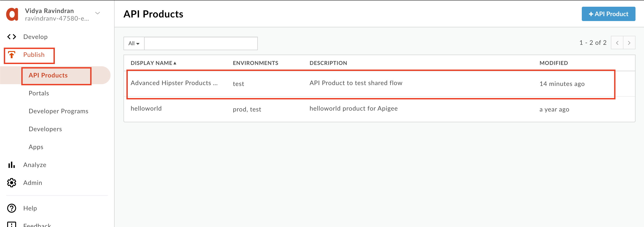This screenshot has height=227, width=644.
Task: Select Developers in the sidebar
Action: (x=45, y=129)
